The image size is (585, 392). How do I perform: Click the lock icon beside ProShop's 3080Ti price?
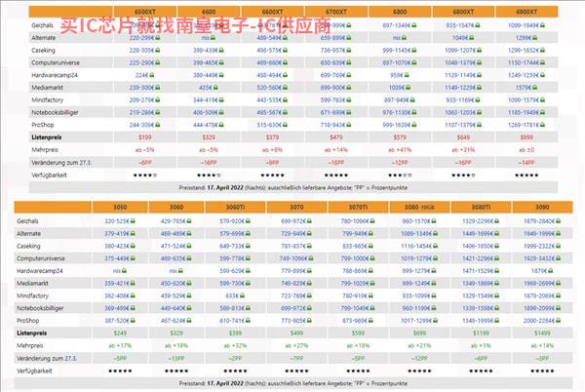pyautogui.click(x=496, y=321)
